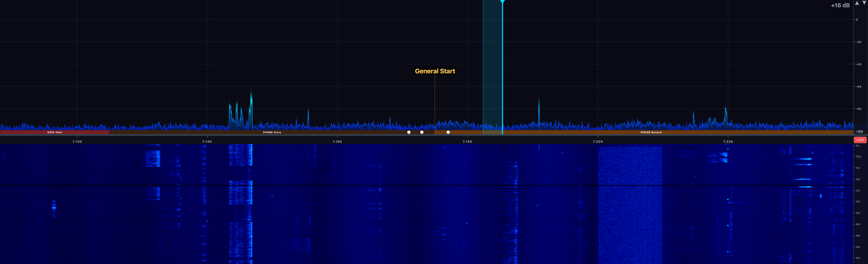Click the up triangle to raise dB scale

(857, 3)
